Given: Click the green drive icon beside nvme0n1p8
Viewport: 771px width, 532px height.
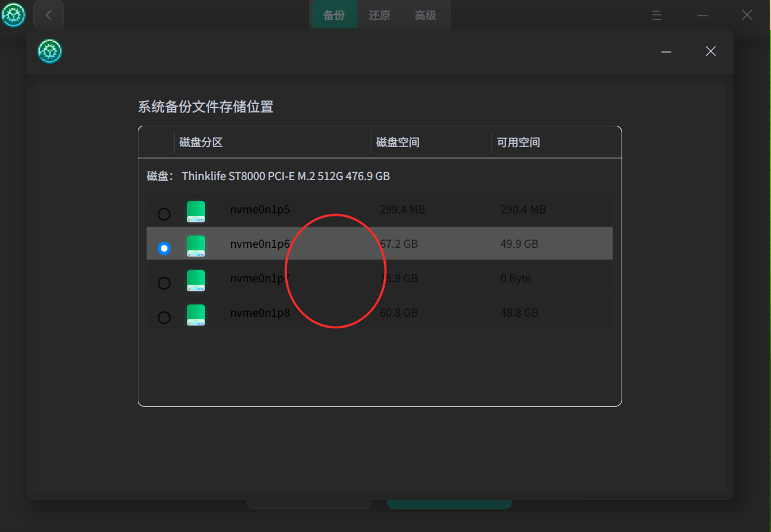Looking at the screenshot, I should [195, 315].
